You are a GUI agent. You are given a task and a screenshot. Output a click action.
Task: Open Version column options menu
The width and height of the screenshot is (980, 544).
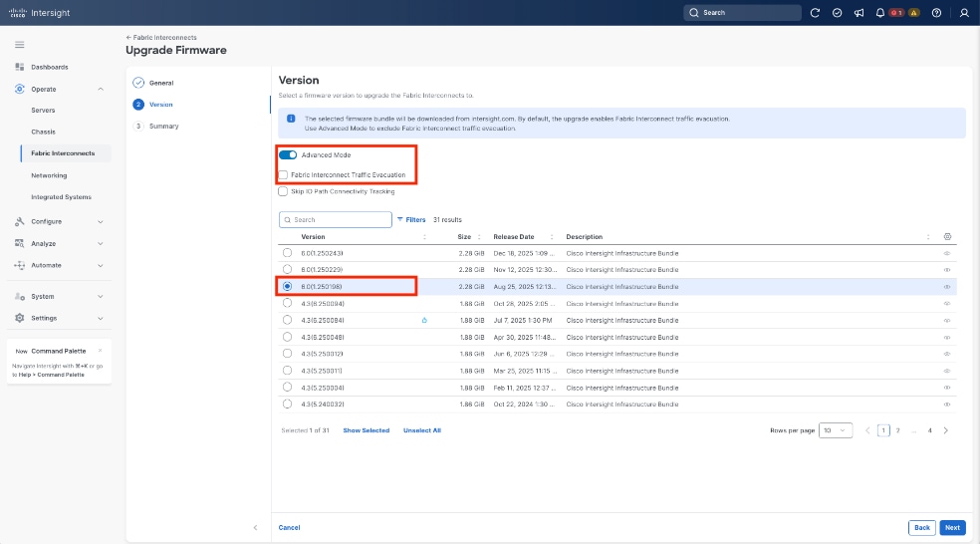424,237
